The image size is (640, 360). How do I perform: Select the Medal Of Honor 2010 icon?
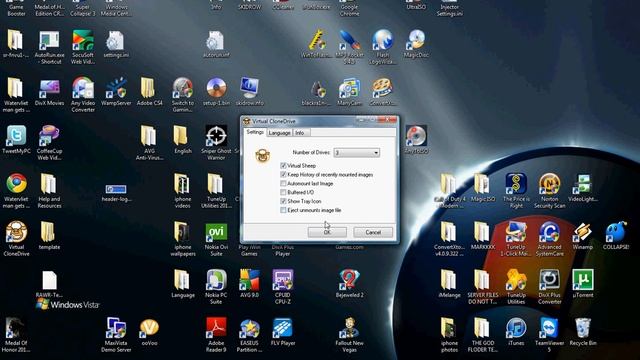pyautogui.click(x=16, y=335)
